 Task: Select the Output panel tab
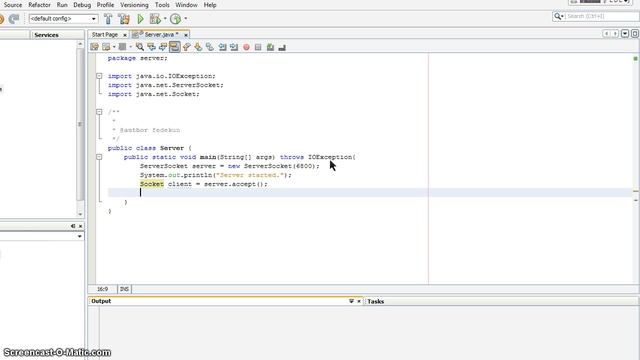(x=101, y=301)
